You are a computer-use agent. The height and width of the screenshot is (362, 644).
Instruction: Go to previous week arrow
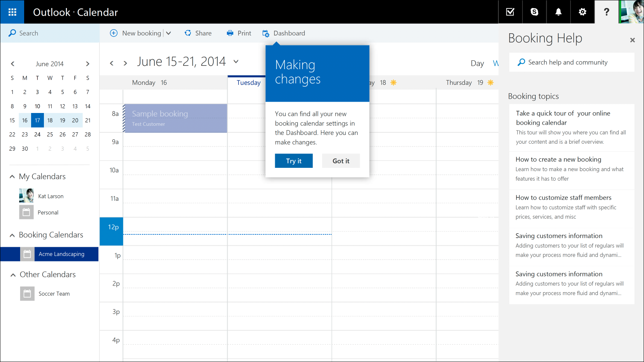(x=112, y=63)
